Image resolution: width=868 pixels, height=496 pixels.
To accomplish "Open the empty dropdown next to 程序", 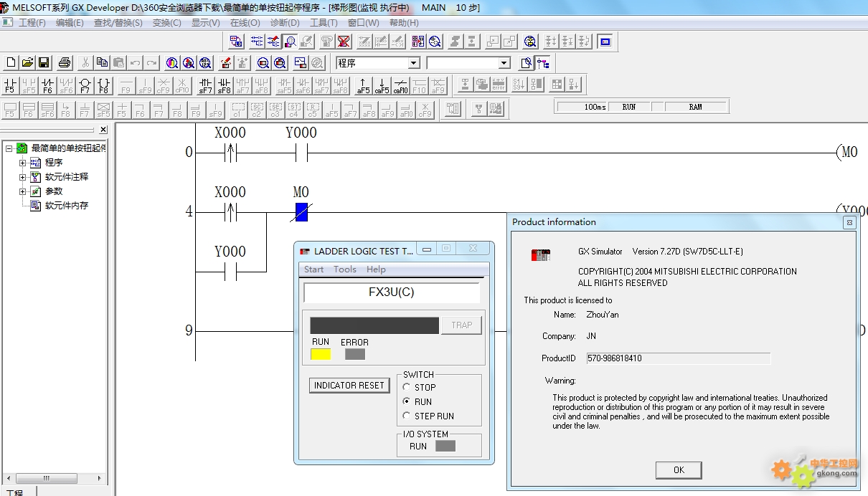I will coord(504,63).
